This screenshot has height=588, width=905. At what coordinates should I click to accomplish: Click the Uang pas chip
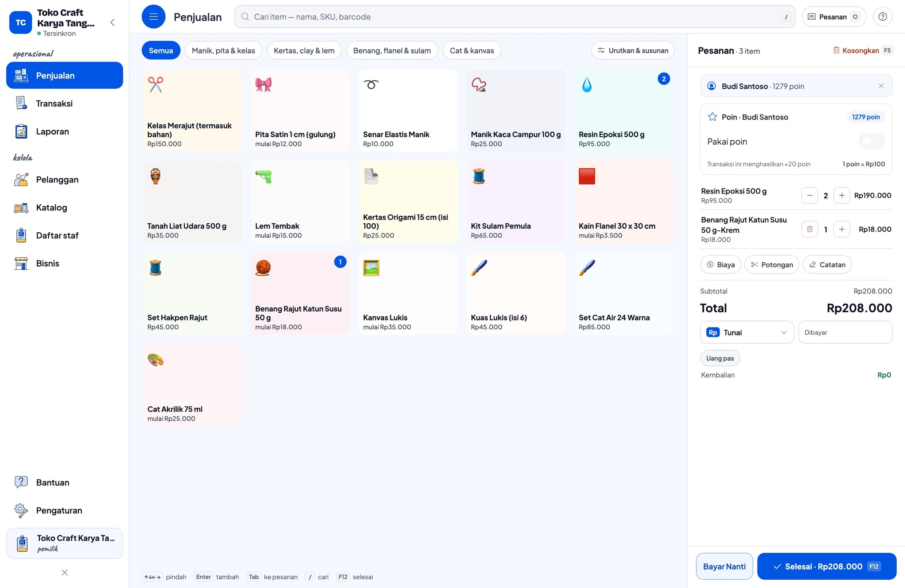pyautogui.click(x=720, y=358)
